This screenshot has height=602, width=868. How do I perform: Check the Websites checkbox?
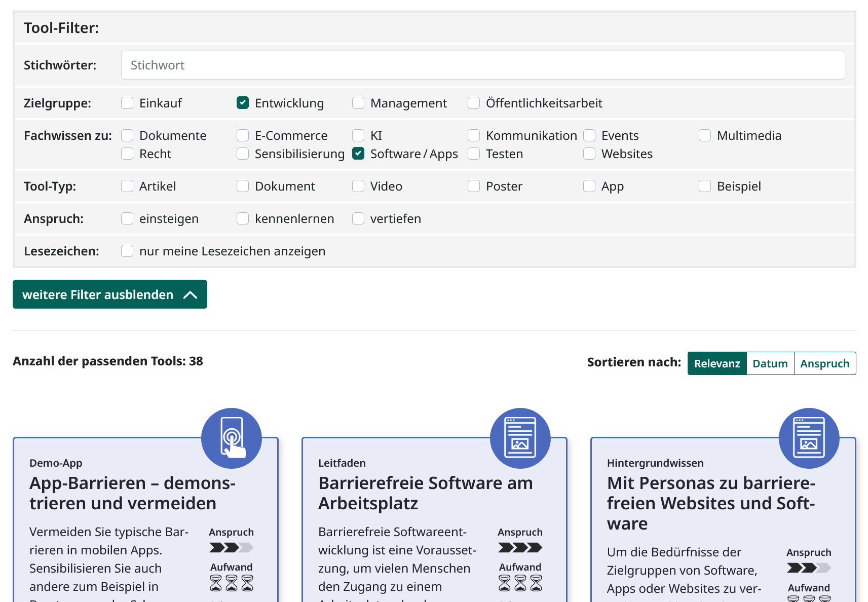point(589,154)
